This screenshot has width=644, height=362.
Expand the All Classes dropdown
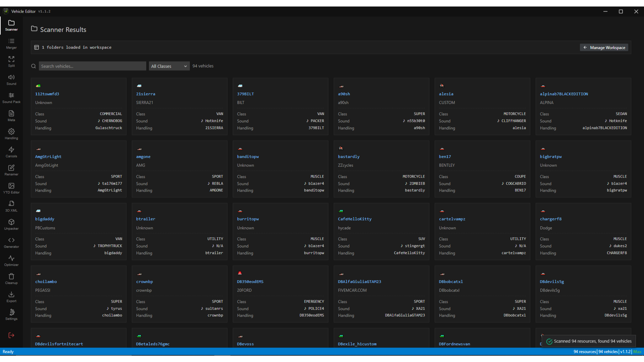point(169,66)
